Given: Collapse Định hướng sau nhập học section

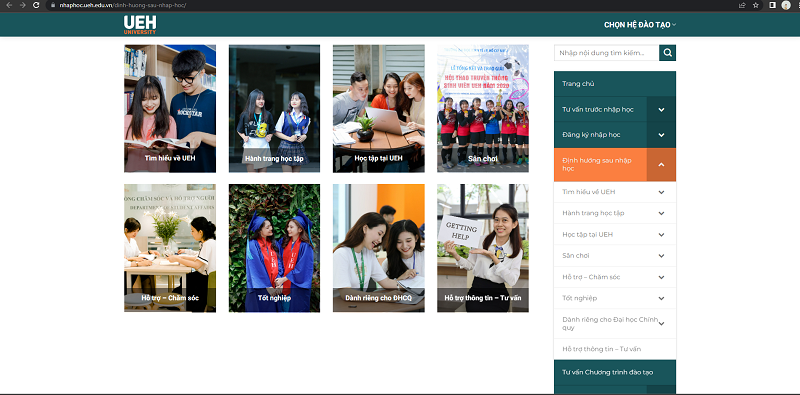Looking at the screenshot, I should point(661,164).
